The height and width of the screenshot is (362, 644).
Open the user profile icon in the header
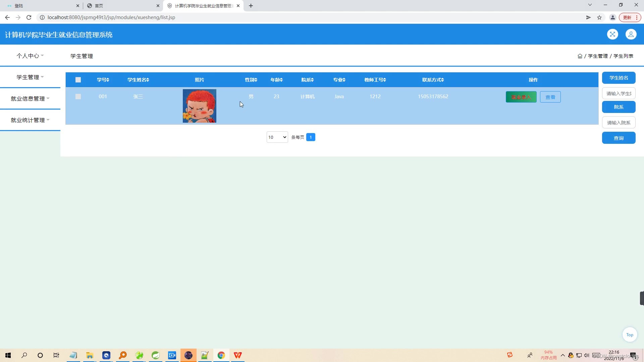(x=631, y=34)
